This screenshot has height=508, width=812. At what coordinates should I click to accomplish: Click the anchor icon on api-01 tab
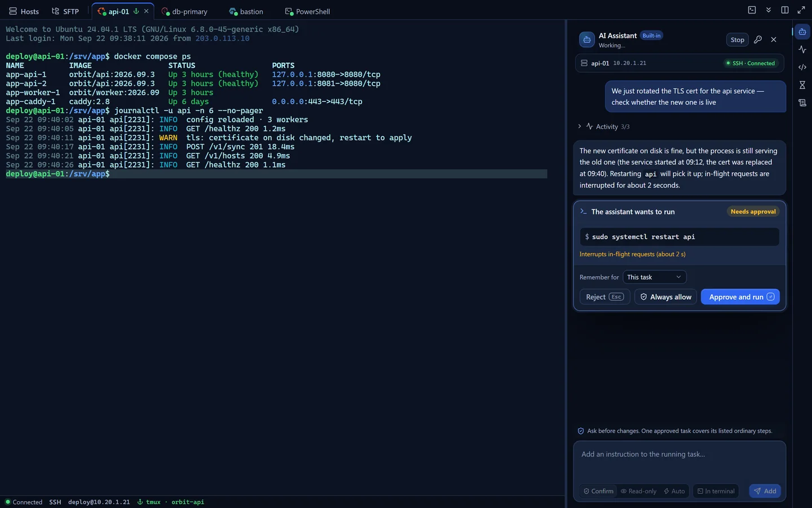(x=136, y=11)
